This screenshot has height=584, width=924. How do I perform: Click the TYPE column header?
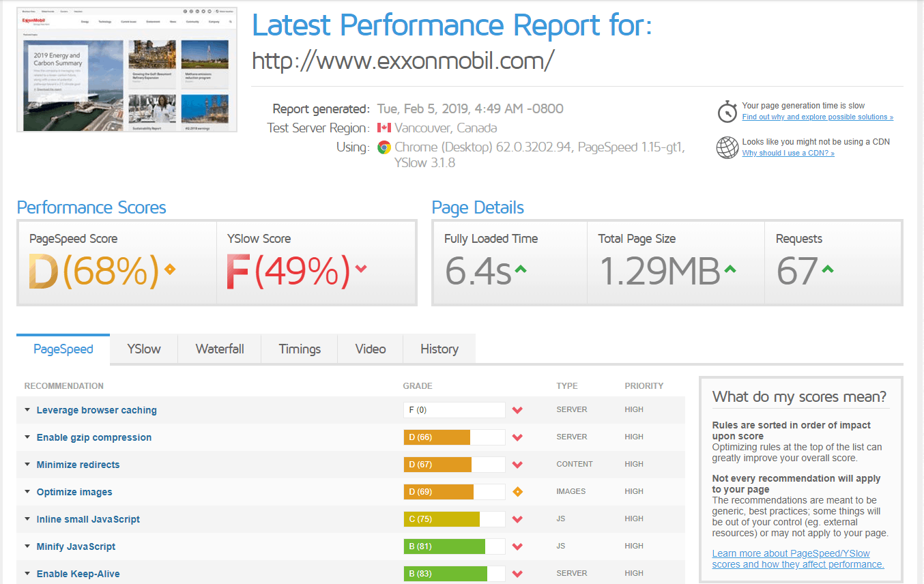pyautogui.click(x=567, y=386)
